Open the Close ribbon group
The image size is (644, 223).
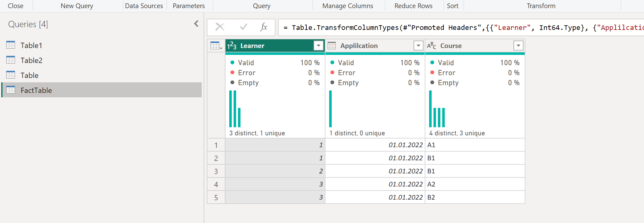pos(16,6)
